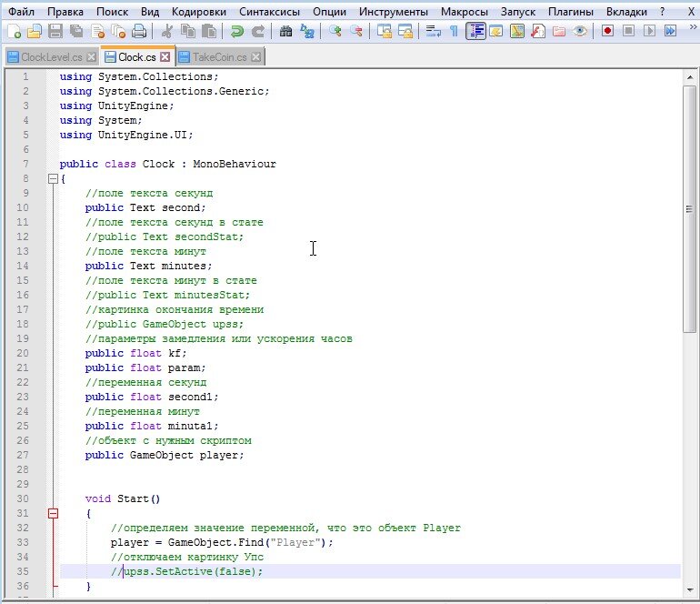Click the Close All documents icon
Viewport: 700px width, 604px height.
pos(119,31)
